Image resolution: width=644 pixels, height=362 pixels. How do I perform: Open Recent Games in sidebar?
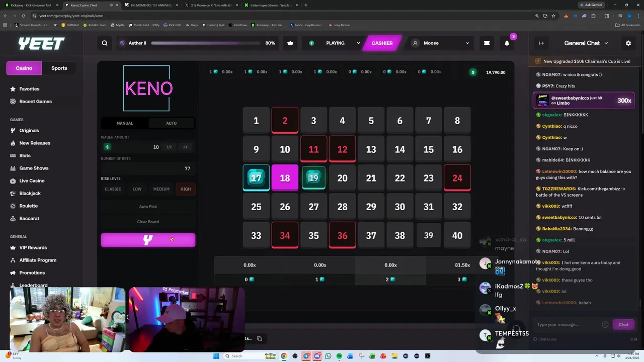coord(35,102)
